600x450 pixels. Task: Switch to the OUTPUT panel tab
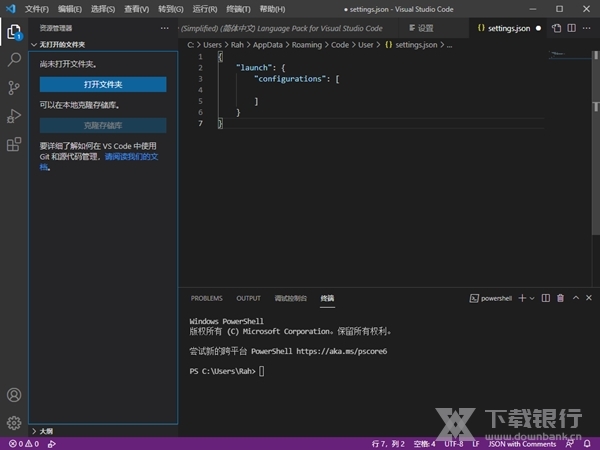[248, 298]
